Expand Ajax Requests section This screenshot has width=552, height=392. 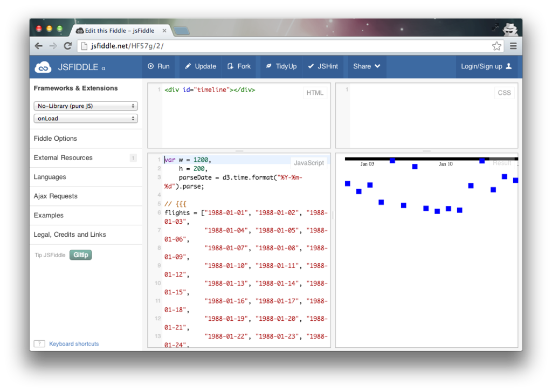point(86,196)
